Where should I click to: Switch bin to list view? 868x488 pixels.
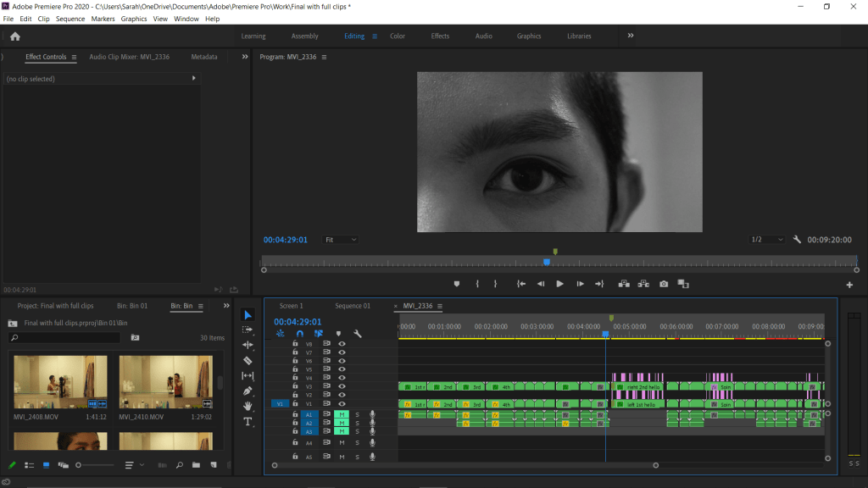tap(29, 465)
